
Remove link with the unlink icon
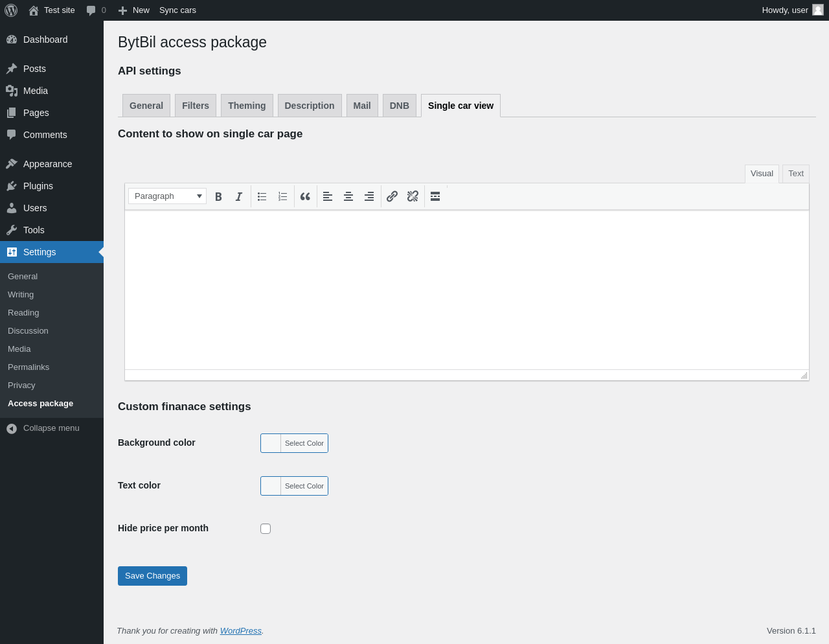pos(413,196)
